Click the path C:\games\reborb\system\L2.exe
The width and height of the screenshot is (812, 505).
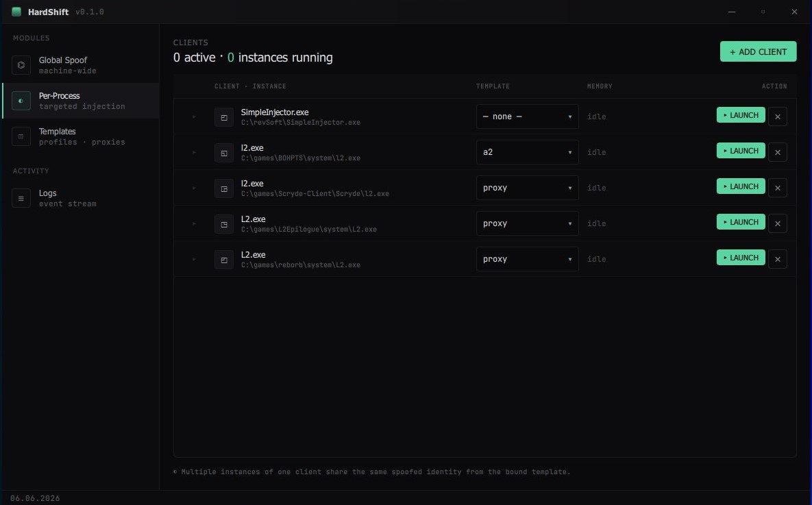pyautogui.click(x=300, y=265)
